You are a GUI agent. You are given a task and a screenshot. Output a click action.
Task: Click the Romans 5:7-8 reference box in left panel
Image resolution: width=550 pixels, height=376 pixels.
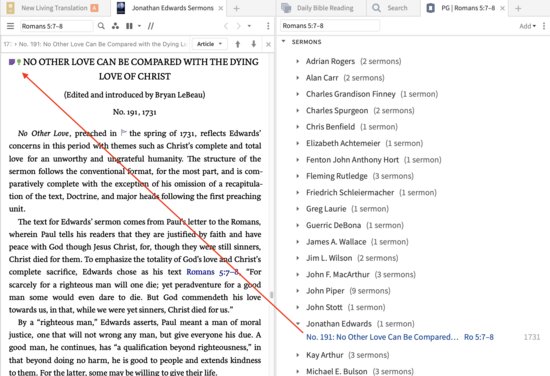point(56,26)
